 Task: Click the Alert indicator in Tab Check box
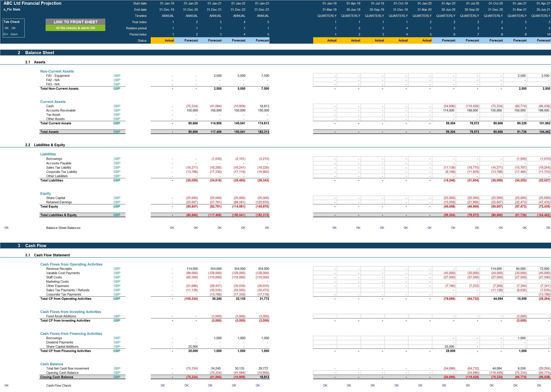click(14, 34)
